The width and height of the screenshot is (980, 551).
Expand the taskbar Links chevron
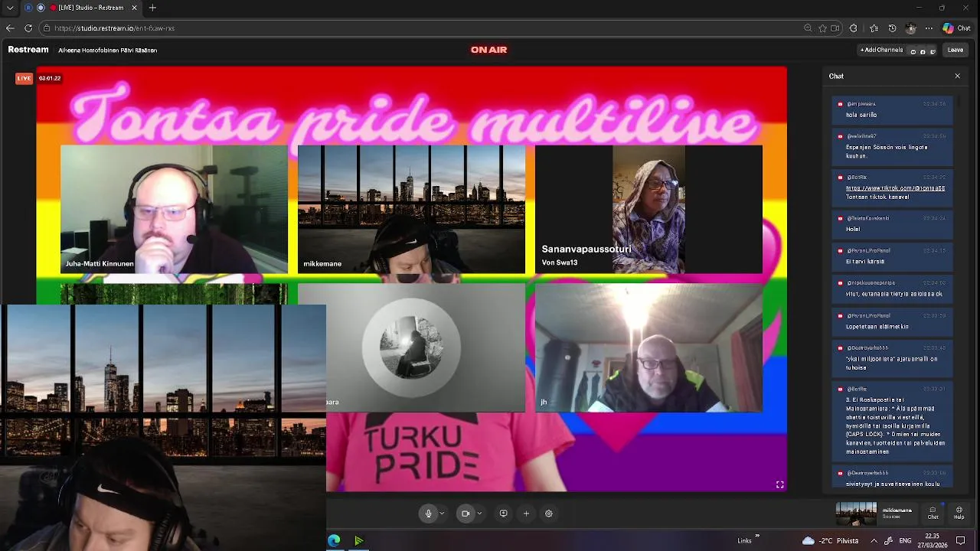757,536
